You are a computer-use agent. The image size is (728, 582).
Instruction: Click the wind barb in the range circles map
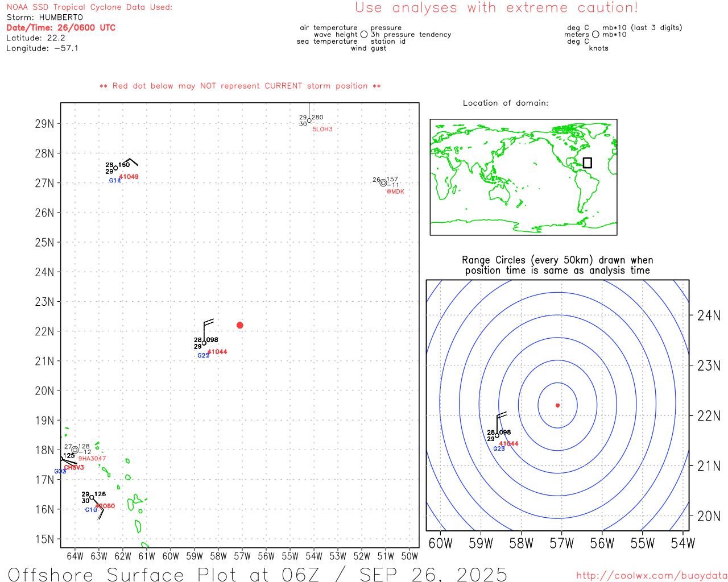tap(500, 423)
